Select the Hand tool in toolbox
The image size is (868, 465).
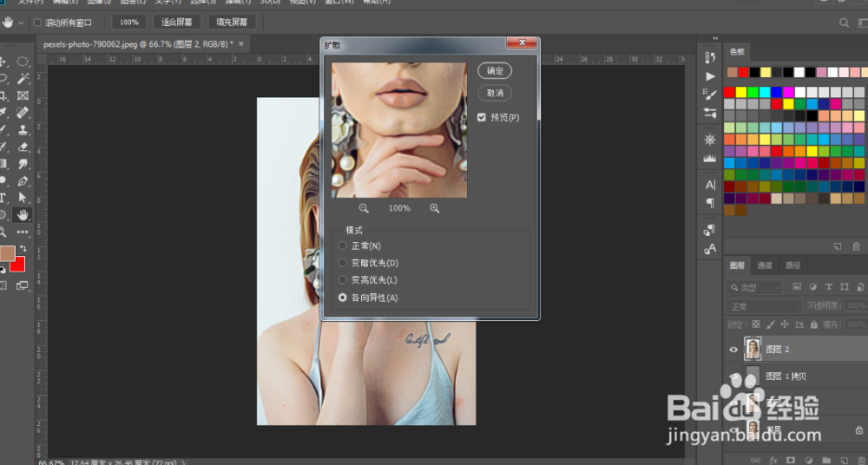(23, 215)
